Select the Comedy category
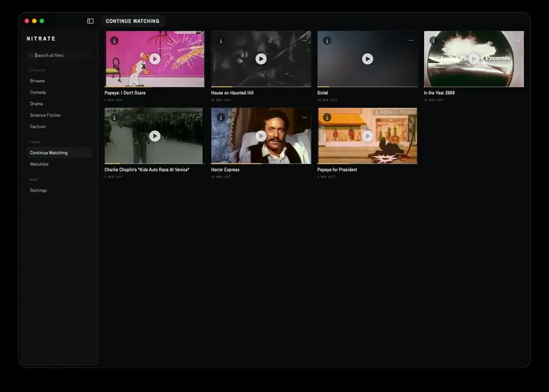 (x=59, y=93)
